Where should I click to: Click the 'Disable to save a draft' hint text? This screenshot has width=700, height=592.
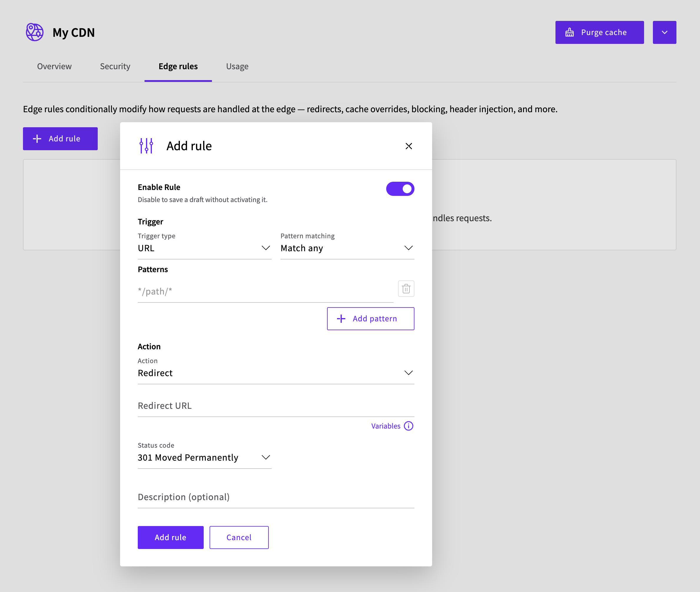tap(202, 199)
